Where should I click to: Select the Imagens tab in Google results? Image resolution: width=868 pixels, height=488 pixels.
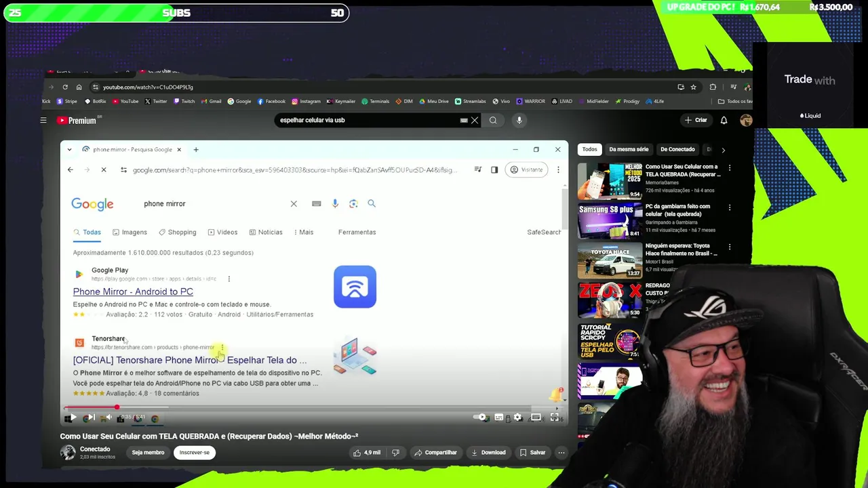click(130, 232)
